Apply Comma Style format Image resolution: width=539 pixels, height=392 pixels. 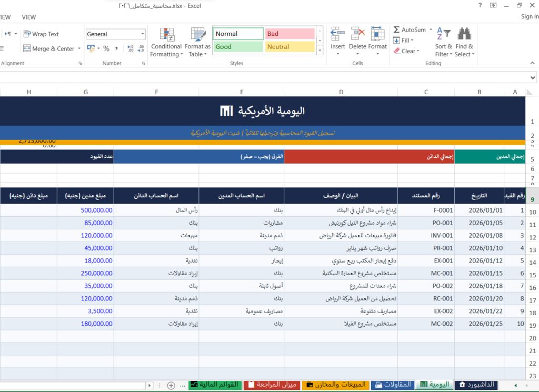click(116, 49)
